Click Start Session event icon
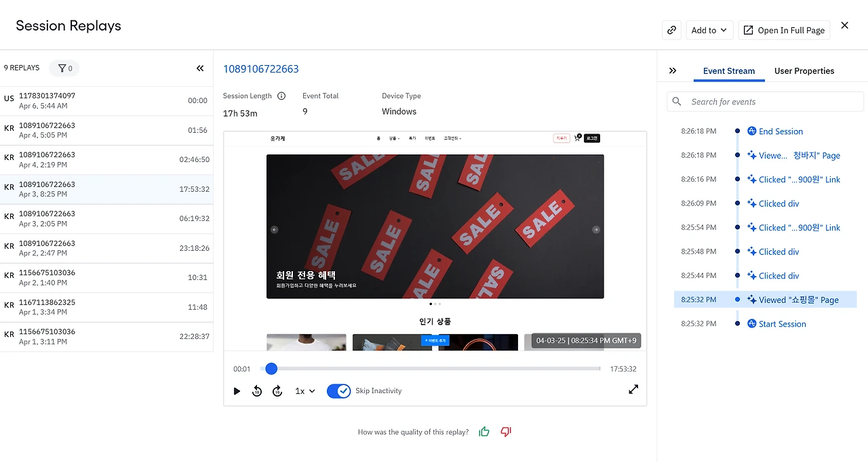 click(x=751, y=324)
